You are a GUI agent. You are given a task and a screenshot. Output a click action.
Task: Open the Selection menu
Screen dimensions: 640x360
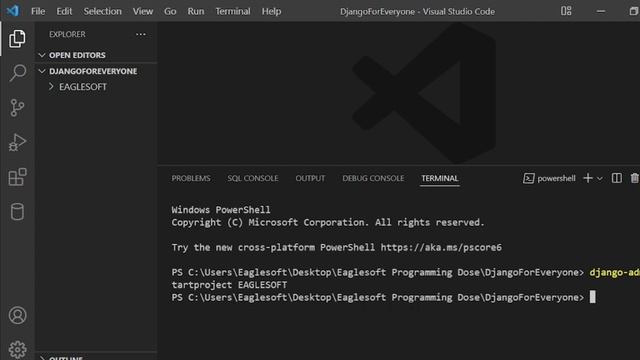[102, 11]
